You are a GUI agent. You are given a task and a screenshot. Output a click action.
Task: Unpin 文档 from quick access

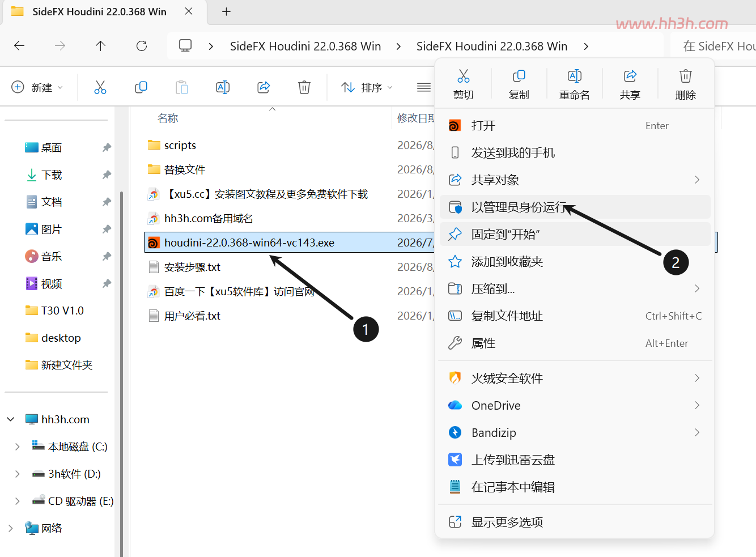click(107, 202)
